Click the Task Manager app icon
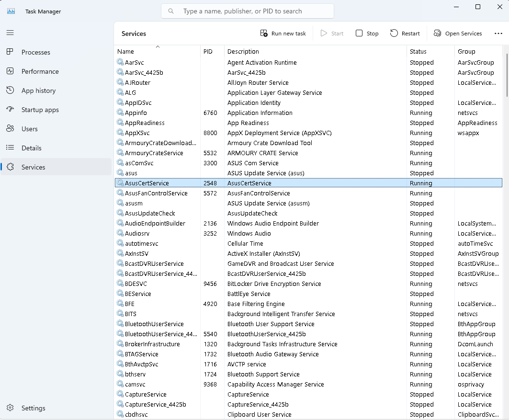Image resolution: width=509 pixels, height=420 pixels. pyautogui.click(x=11, y=11)
